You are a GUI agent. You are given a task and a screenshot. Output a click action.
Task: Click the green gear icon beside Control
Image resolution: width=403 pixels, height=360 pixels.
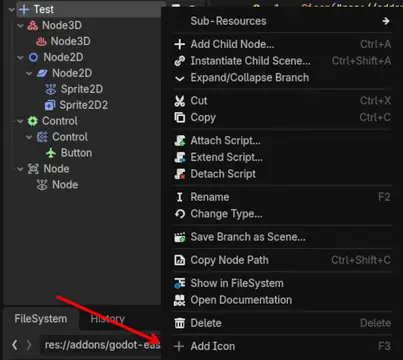pyautogui.click(x=33, y=121)
